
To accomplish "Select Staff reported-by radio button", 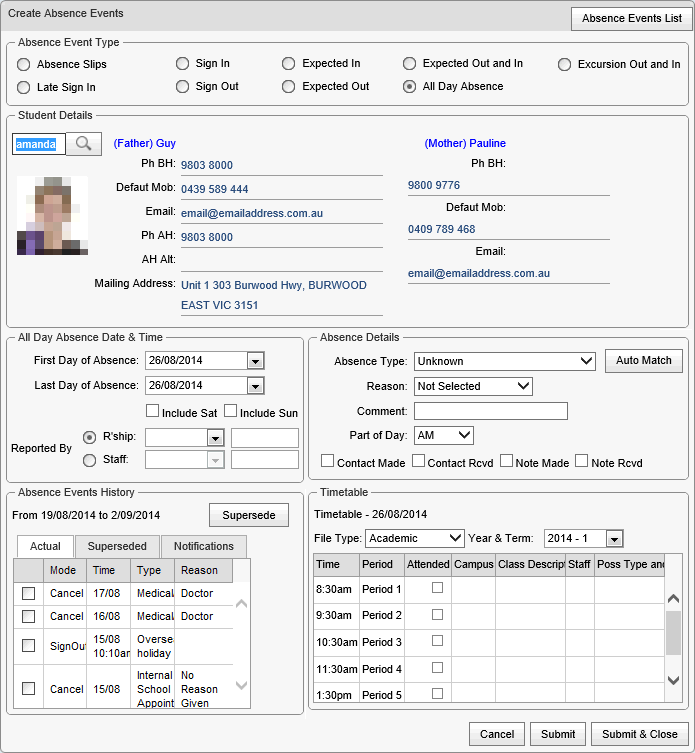I will point(89,460).
